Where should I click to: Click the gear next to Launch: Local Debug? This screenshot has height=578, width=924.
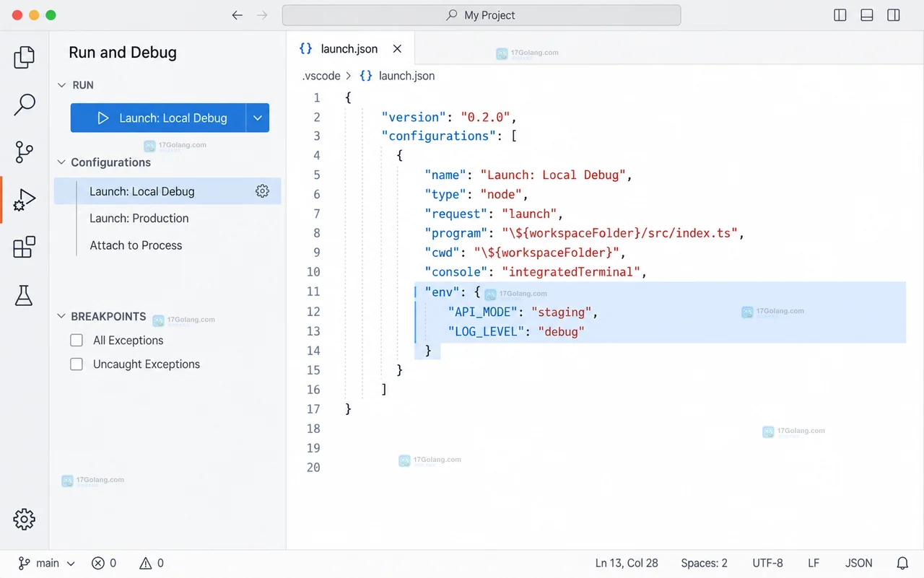pyautogui.click(x=262, y=191)
